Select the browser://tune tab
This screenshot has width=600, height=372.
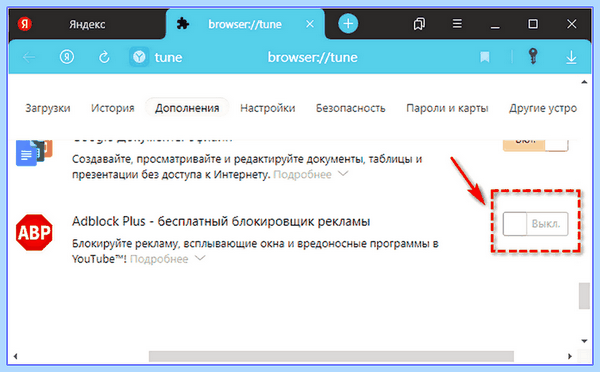[245, 24]
